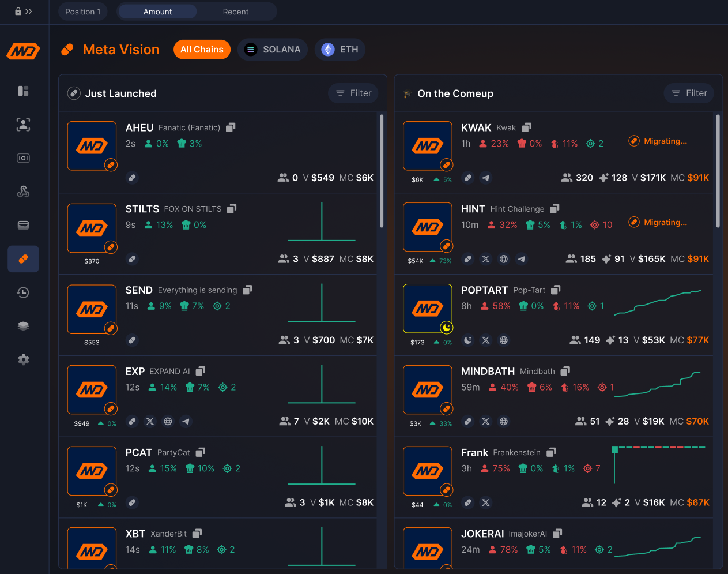Open Filter in On the Comeup panel

click(689, 93)
